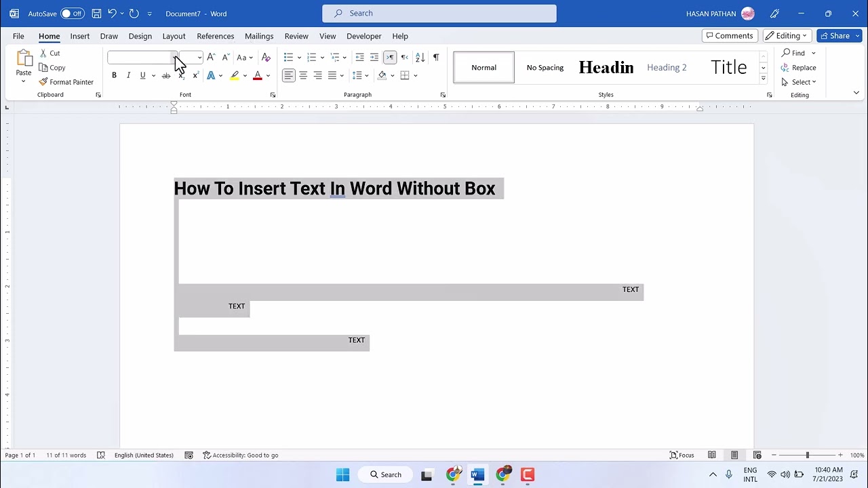Align paragraph text to the right

[x=317, y=75]
